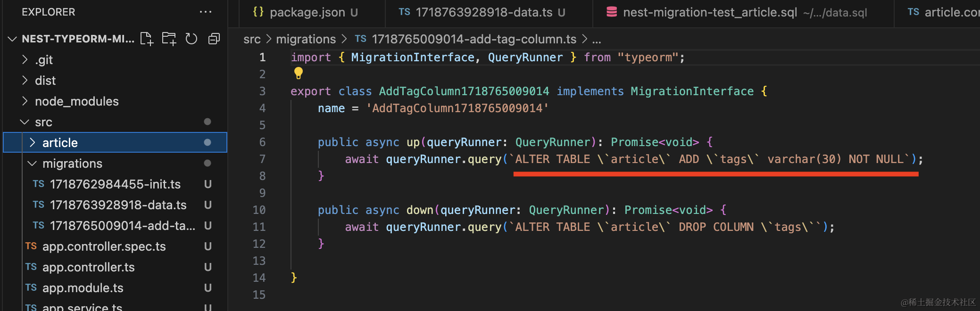
Task: Switch to the nest-migration-test_article.sql tab
Action: pyautogui.click(x=710, y=12)
